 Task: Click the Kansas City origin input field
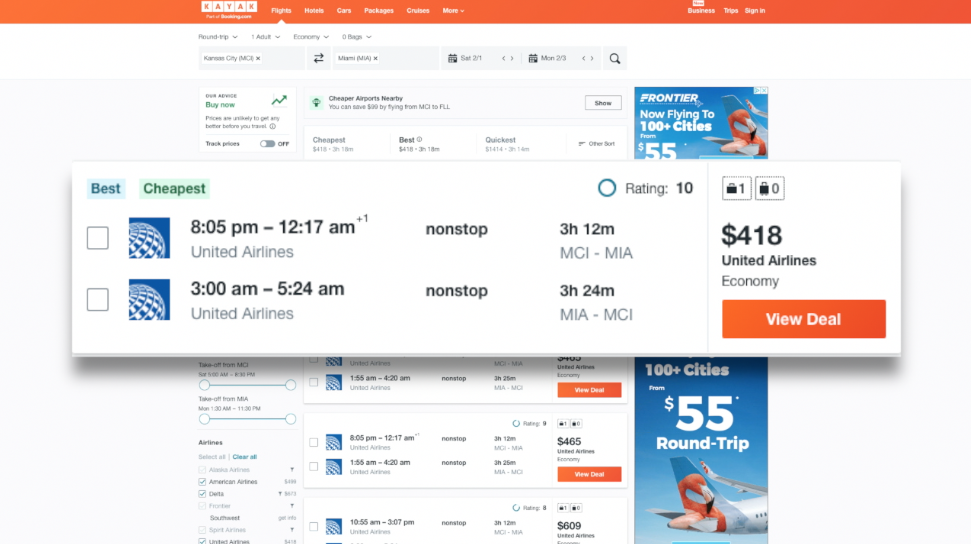point(251,58)
